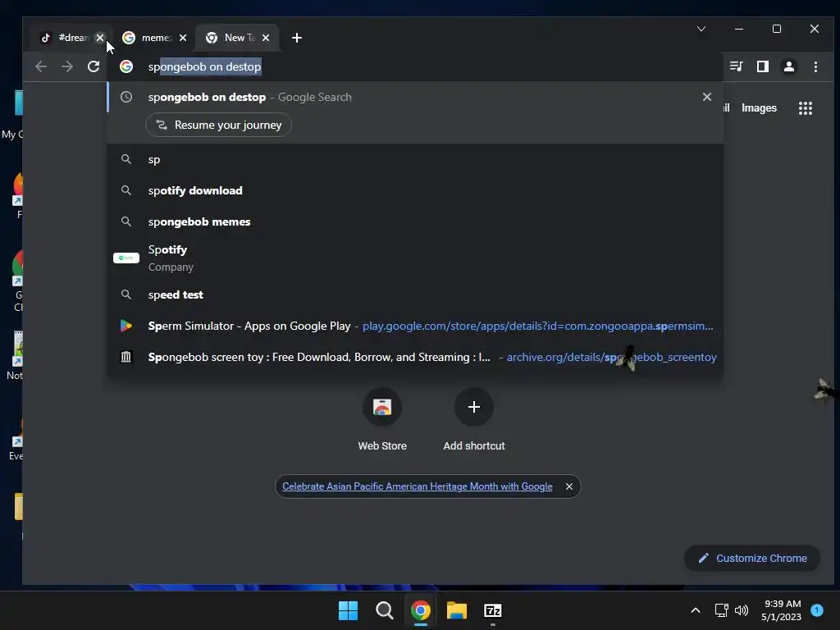
Task: Click the Google Play icon in suggestions
Action: pyautogui.click(x=126, y=326)
